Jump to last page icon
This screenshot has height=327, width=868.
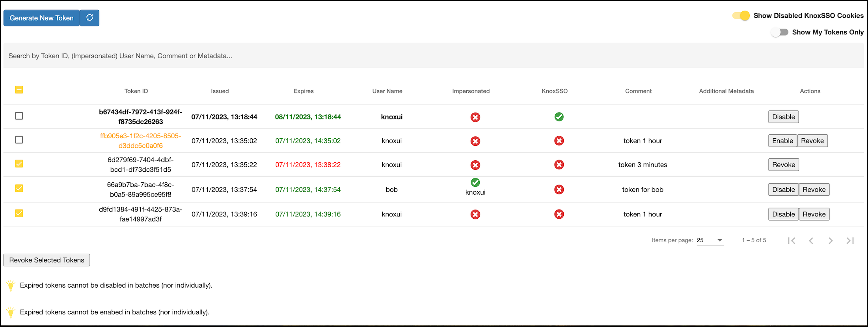(x=850, y=241)
